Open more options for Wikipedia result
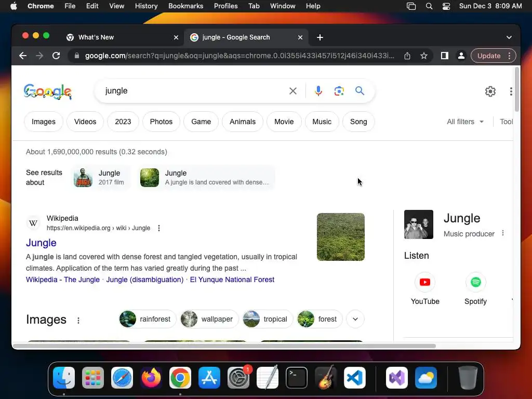Viewport: 532px width, 399px height. [x=159, y=228]
